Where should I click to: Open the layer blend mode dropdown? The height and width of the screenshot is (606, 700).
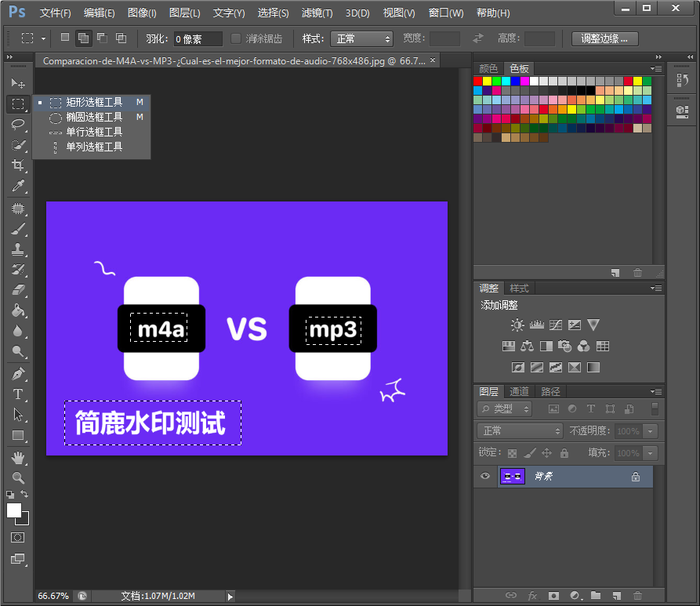pos(520,431)
